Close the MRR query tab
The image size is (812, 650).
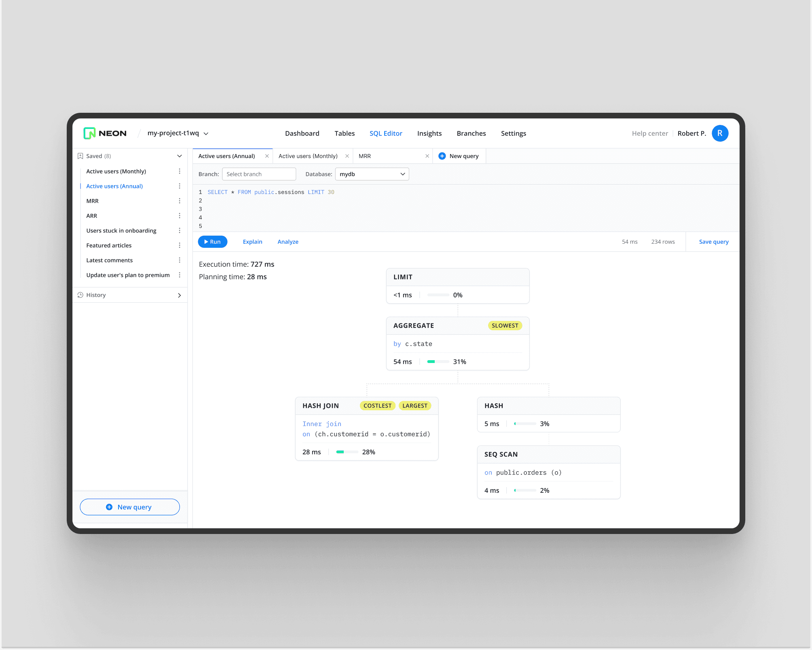coord(427,156)
